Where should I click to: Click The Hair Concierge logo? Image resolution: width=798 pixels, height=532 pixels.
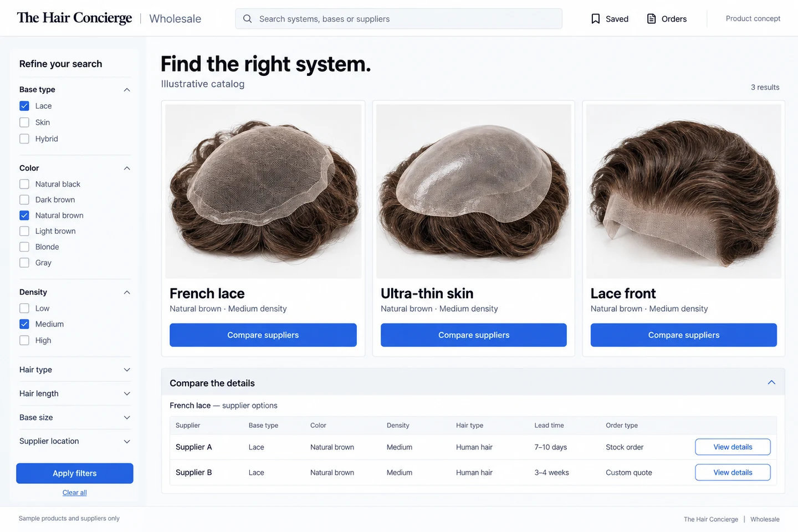pos(75,18)
